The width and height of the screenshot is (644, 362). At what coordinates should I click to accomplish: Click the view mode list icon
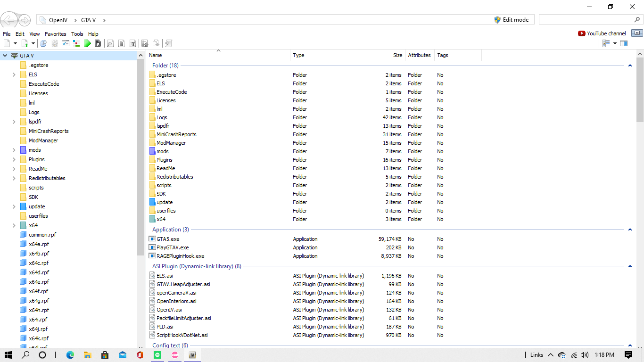[606, 43]
